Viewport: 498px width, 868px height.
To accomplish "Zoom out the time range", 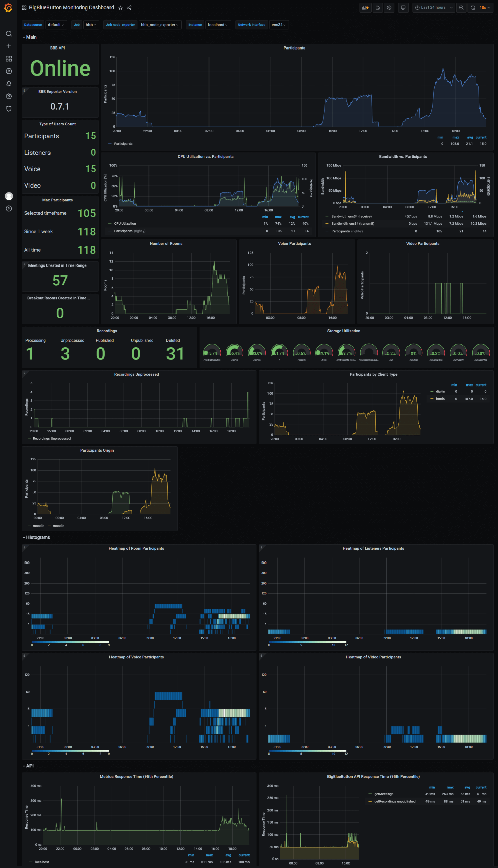I will (461, 8).
